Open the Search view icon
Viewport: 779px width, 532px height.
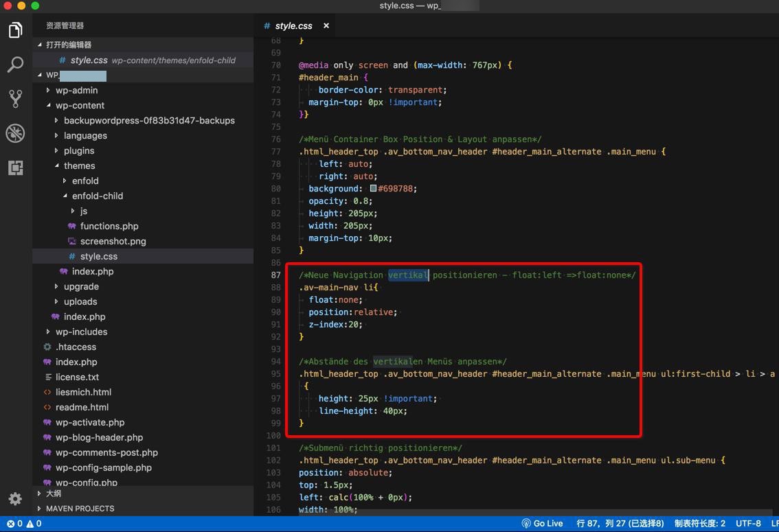point(15,65)
